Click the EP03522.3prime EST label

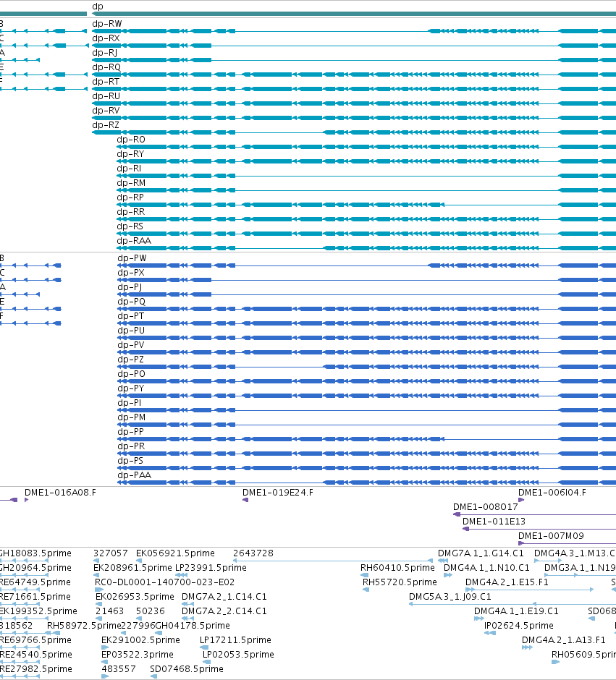(x=137, y=655)
